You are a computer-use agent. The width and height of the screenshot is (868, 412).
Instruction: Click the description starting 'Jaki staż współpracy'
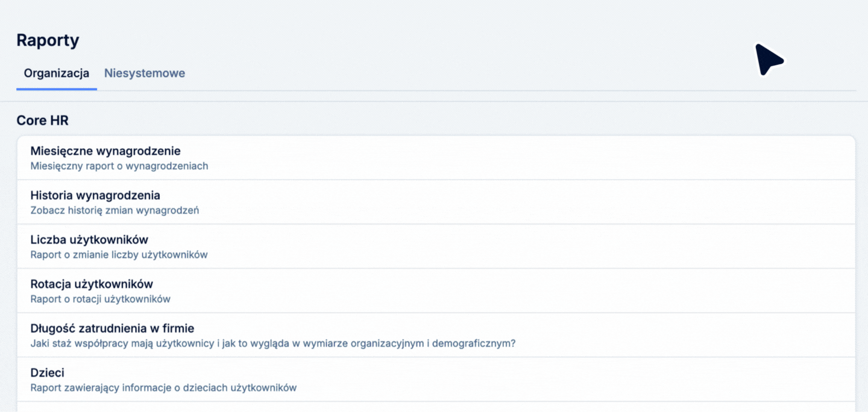[273, 344]
